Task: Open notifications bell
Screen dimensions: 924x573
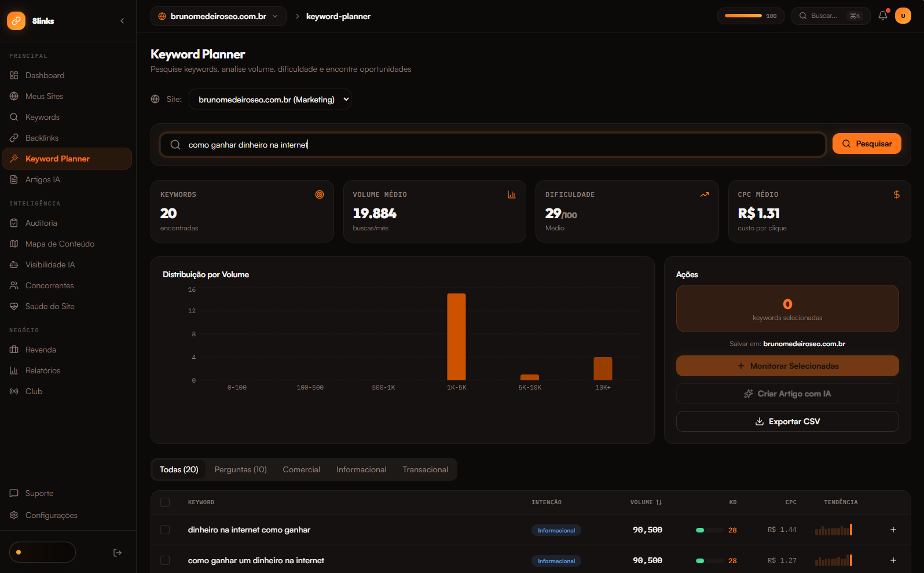Action: (x=883, y=16)
